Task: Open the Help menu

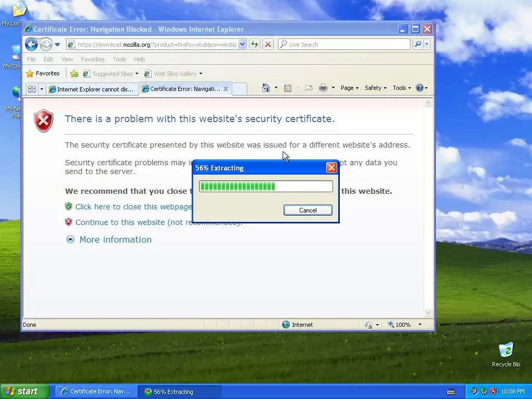Action: pyautogui.click(x=139, y=59)
